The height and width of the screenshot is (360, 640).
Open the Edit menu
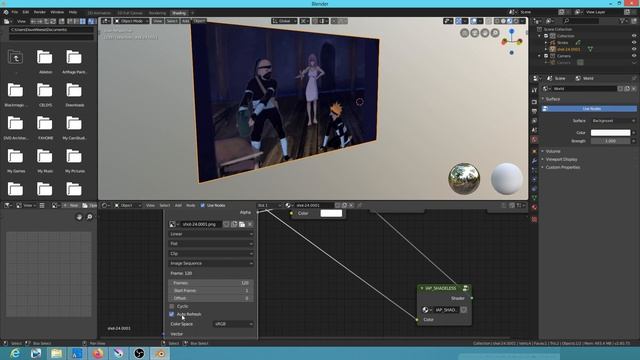click(26, 12)
